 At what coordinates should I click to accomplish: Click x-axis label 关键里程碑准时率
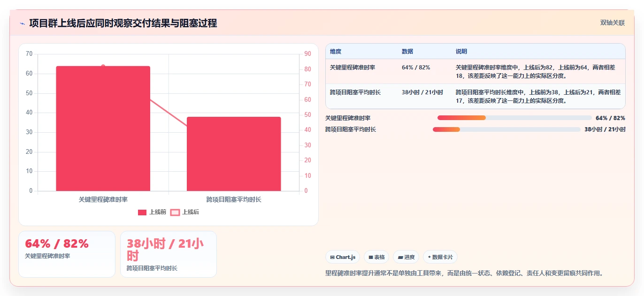(103, 199)
